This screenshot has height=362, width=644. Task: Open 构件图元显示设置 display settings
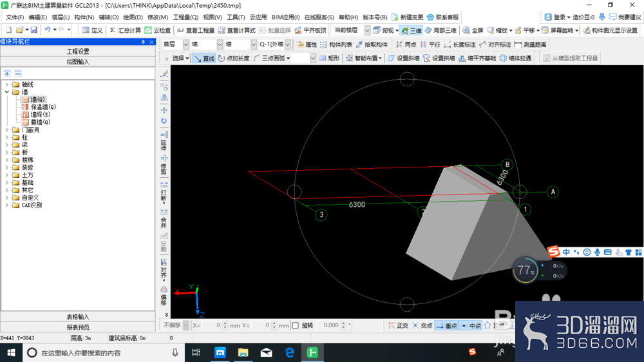(611, 30)
